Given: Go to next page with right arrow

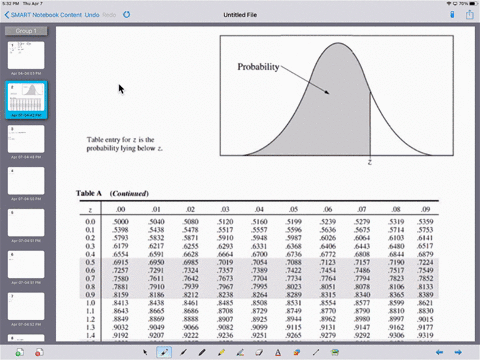Looking at the screenshot, I should coord(458,352).
